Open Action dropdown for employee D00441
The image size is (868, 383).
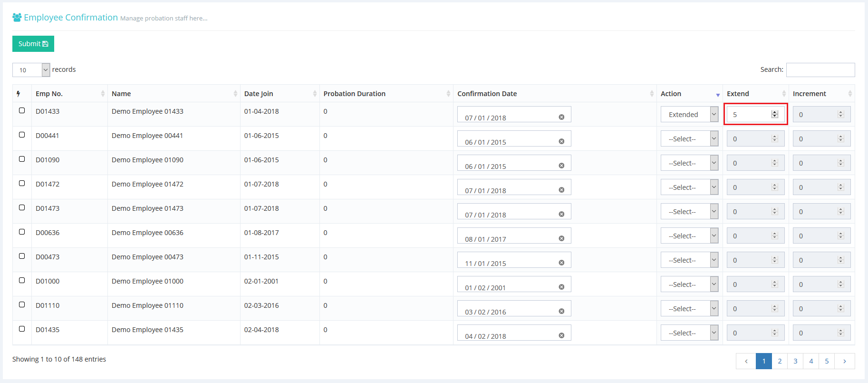coord(689,139)
